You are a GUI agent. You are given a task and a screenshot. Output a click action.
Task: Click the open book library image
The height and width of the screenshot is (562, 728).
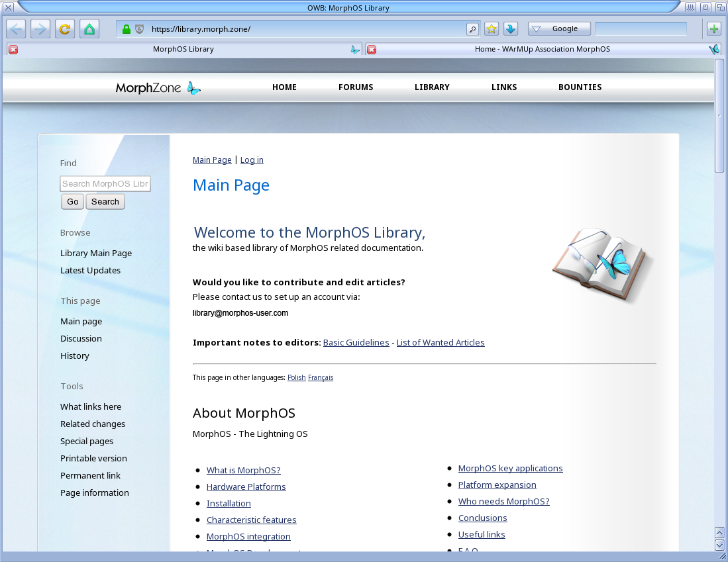(602, 265)
